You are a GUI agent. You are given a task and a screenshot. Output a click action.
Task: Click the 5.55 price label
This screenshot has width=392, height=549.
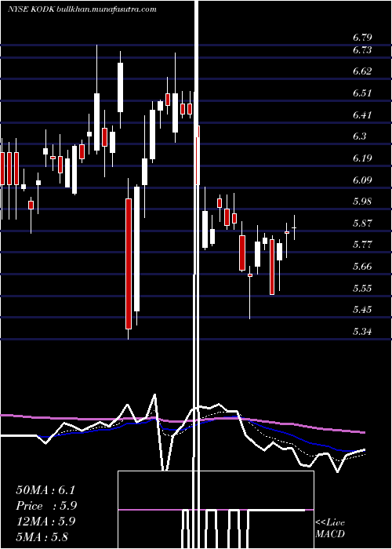coord(362,288)
